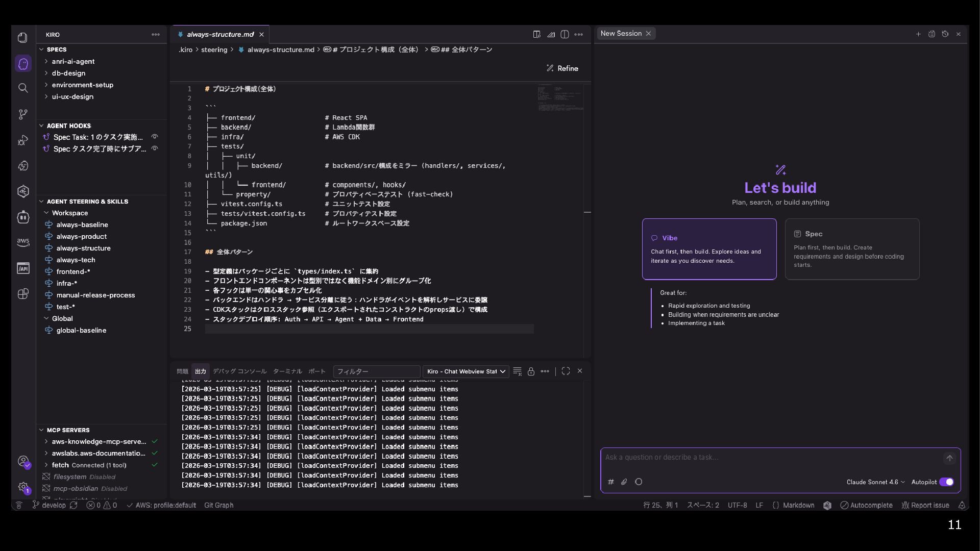Open Run and Debug icon
Screen dimensions: 980x551
[x=23, y=140]
